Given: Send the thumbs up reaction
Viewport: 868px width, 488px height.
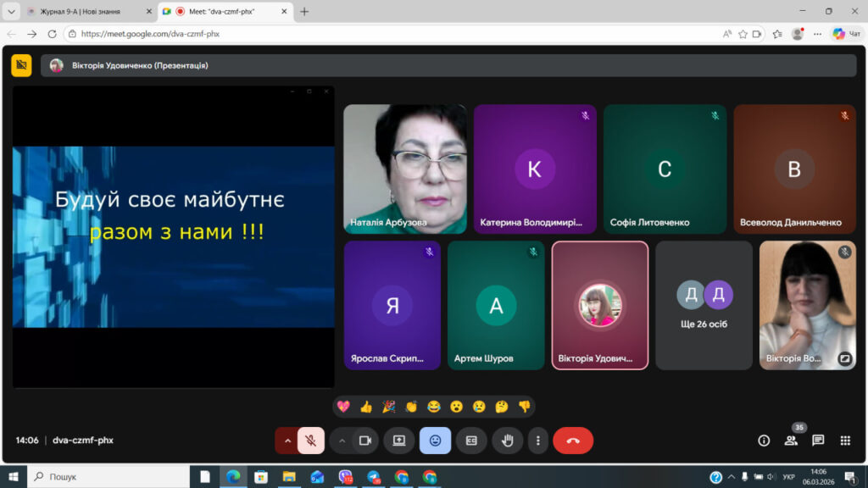Looking at the screenshot, I should coord(366,407).
